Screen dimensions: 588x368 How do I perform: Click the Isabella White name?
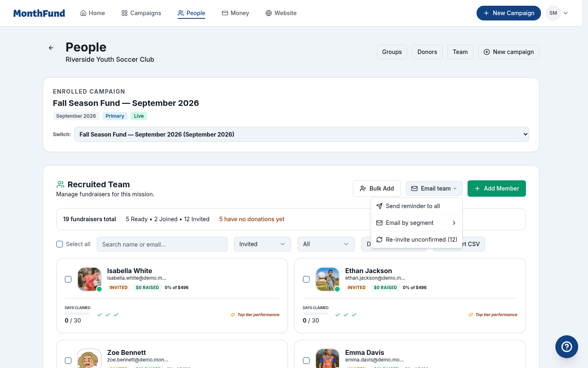(x=130, y=271)
